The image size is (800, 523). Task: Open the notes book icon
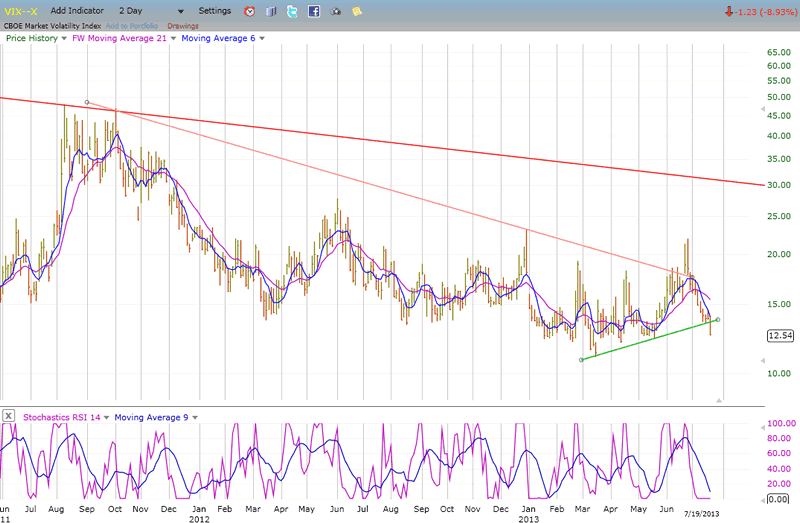(270, 11)
